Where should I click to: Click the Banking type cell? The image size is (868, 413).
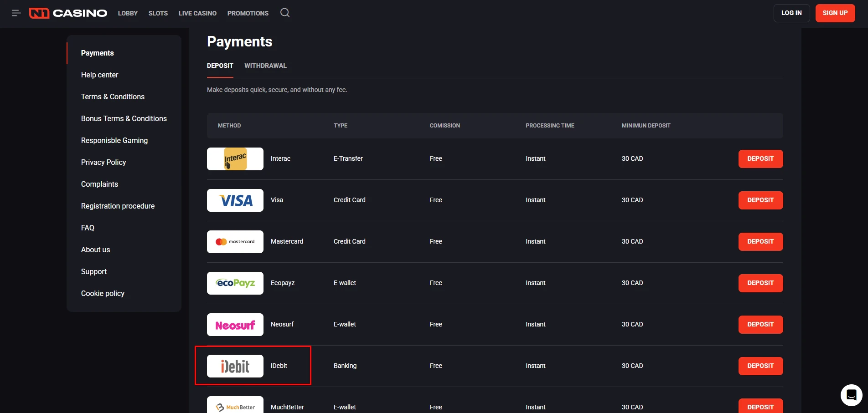[x=345, y=366]
